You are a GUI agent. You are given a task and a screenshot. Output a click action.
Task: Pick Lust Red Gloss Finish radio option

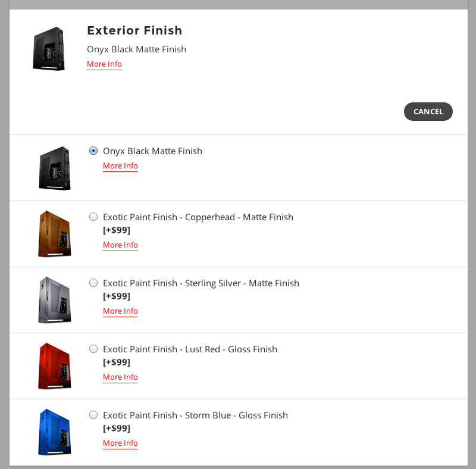pos(93,349)
